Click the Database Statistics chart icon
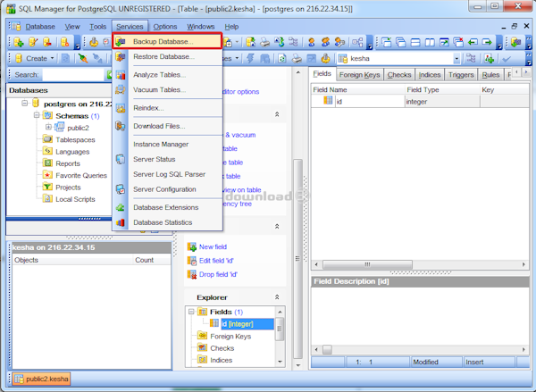 click(121, 222)
